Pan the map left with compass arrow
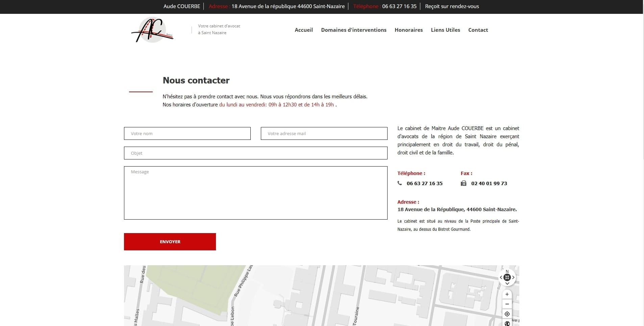644x326 pixels. pyautogui.click(x=501, y=277)
